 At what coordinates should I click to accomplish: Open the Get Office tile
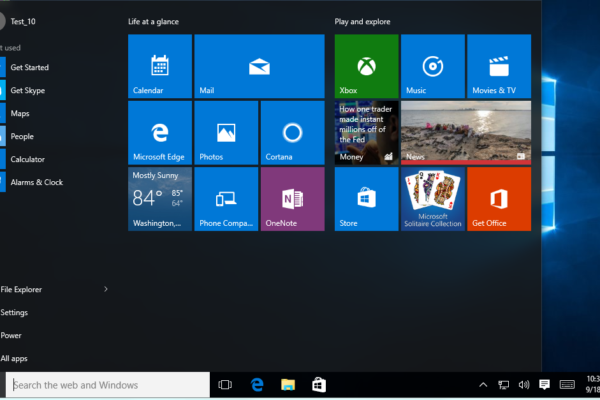pos(499,199)
